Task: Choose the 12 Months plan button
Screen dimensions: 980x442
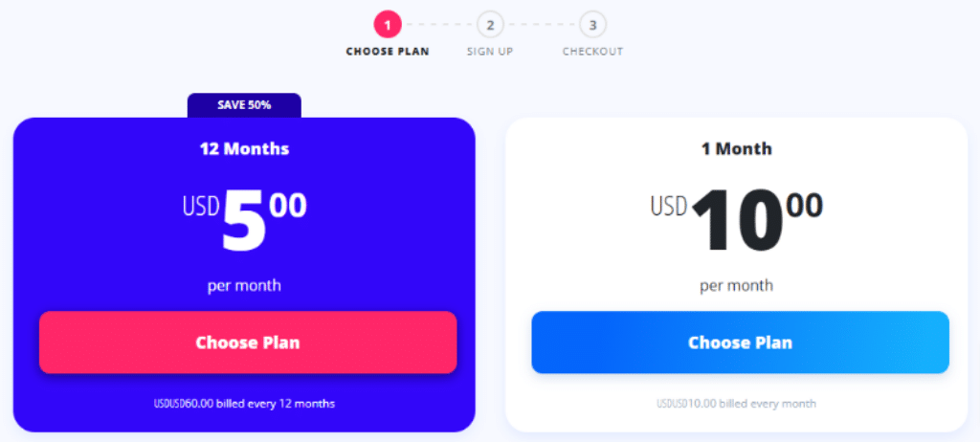Action: click(x=248, y=342)
